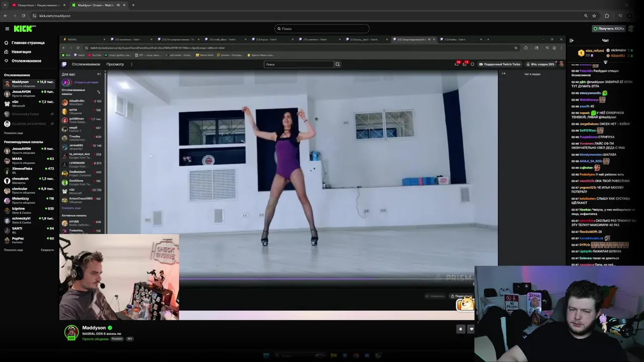Open followed channel Maddyson in sidebar

pyautogui.click(x=30, y=84)
